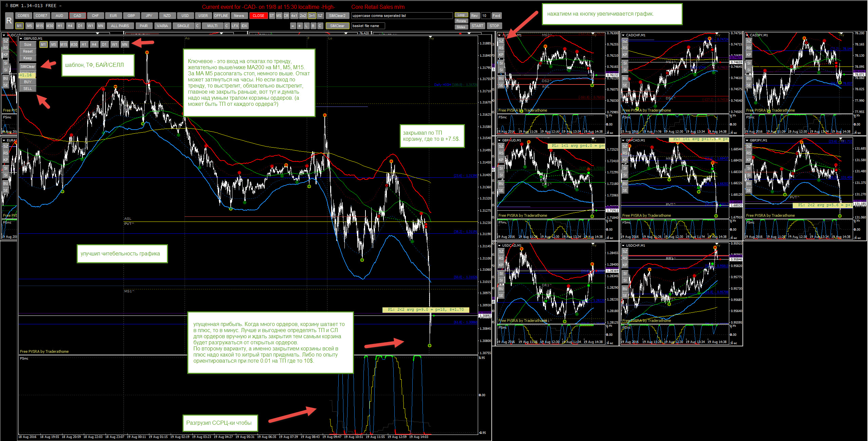Viewport: 868px width, 441px height.
Task: Click the Reset button in the GBPUSD chart
Action: (x=28, y=51)
